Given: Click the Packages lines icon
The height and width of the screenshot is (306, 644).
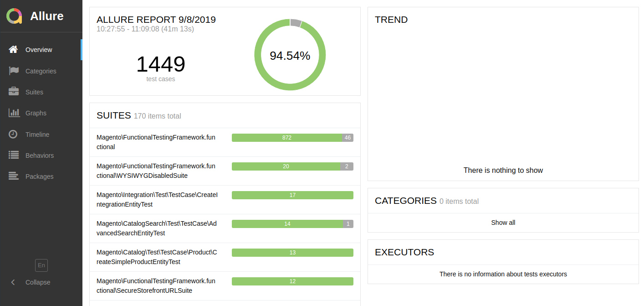Looking at the screenshot, I should (14, 176).
